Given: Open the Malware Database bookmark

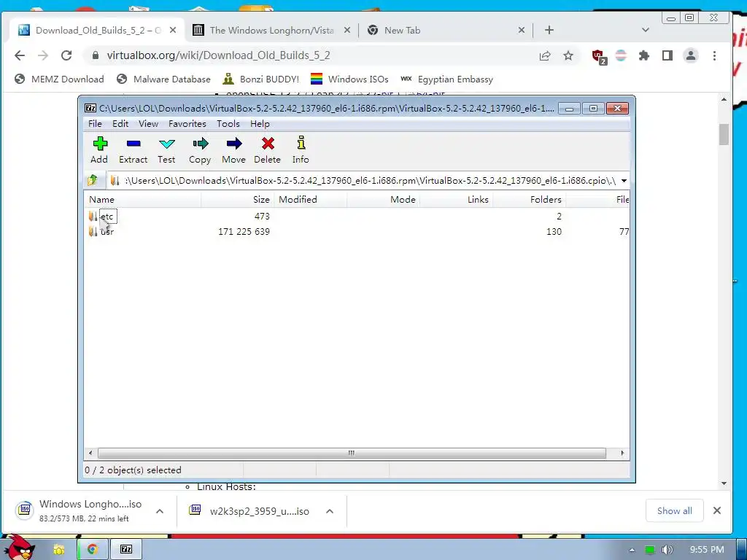Looking at the screenshot, I should tap(164, 79).
